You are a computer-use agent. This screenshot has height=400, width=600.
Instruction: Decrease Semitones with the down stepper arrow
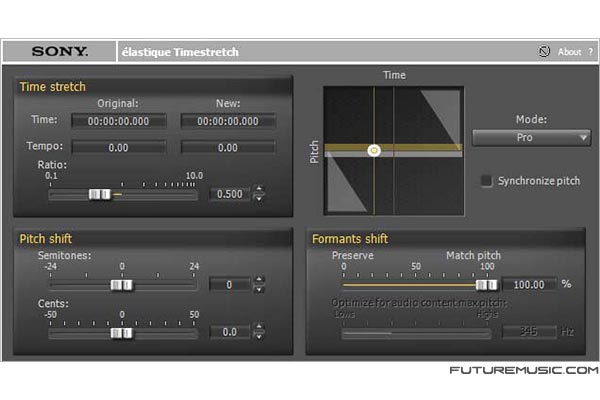259,290
